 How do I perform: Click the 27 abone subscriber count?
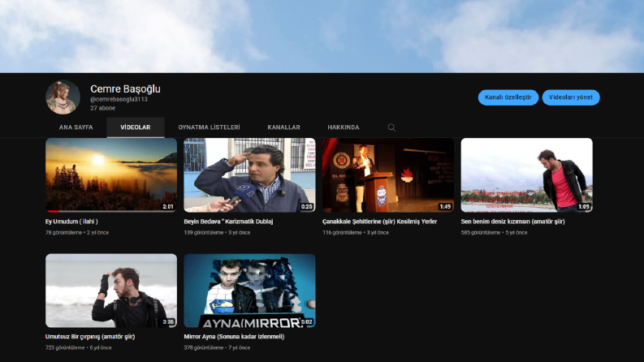pos(102,108)
